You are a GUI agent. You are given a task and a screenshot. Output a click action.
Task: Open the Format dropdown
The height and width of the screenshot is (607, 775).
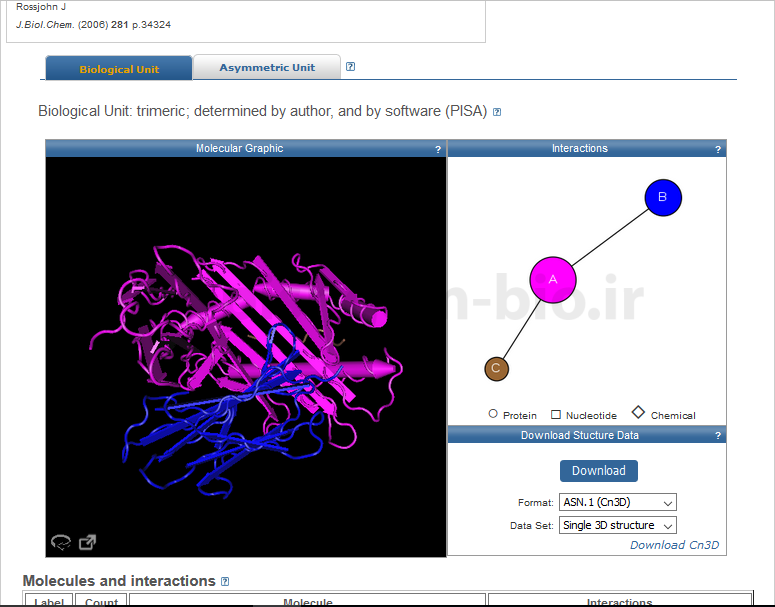pyautogui.click(x=618, y=502)
